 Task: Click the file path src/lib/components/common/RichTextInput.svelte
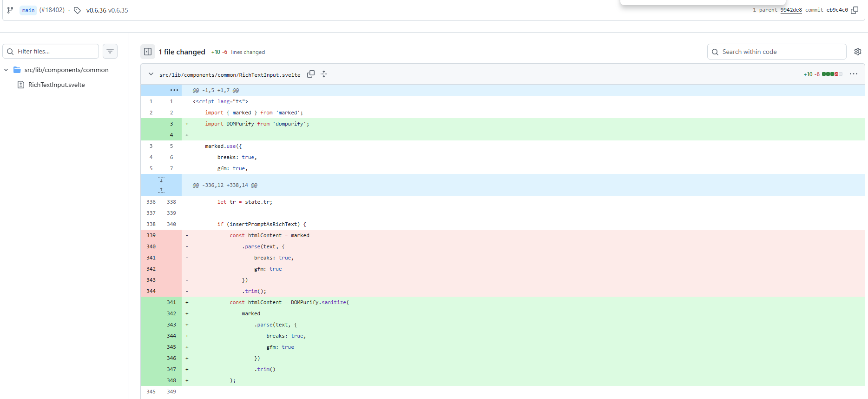pyautogui.click(x=230, y=74)
